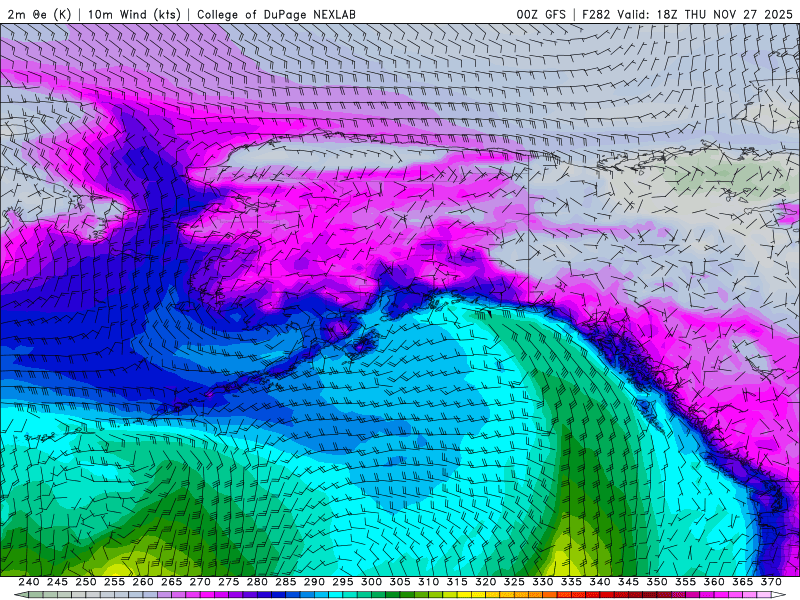Click the 370 value on the color scale
This screenshot has width=800, height=600.
coord(771,582)
